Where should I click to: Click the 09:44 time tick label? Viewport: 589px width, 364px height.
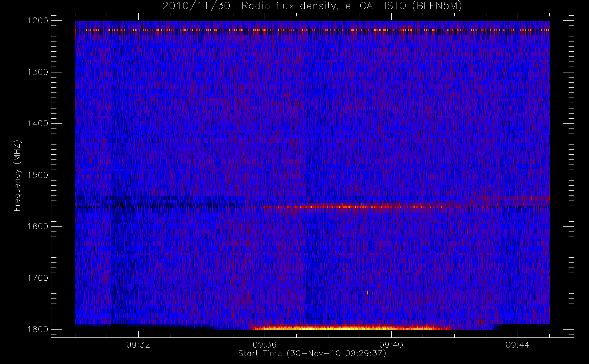(517, 345)
